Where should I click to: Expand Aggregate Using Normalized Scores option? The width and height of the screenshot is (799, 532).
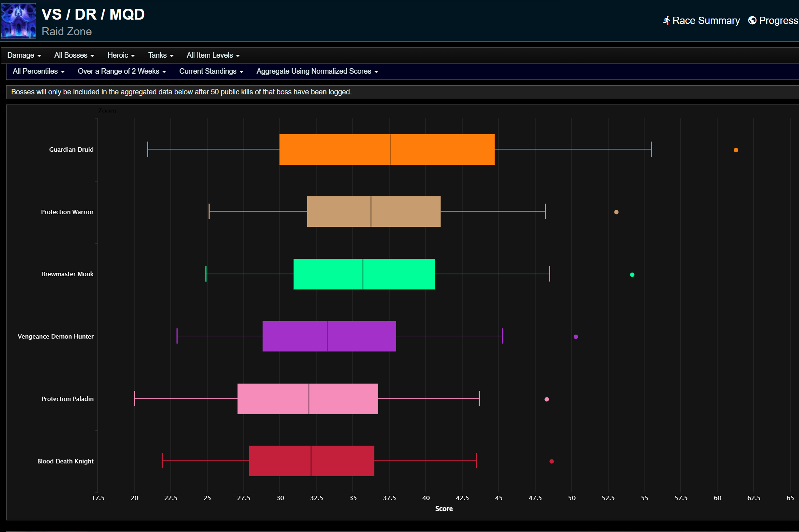tap(317, 71)
